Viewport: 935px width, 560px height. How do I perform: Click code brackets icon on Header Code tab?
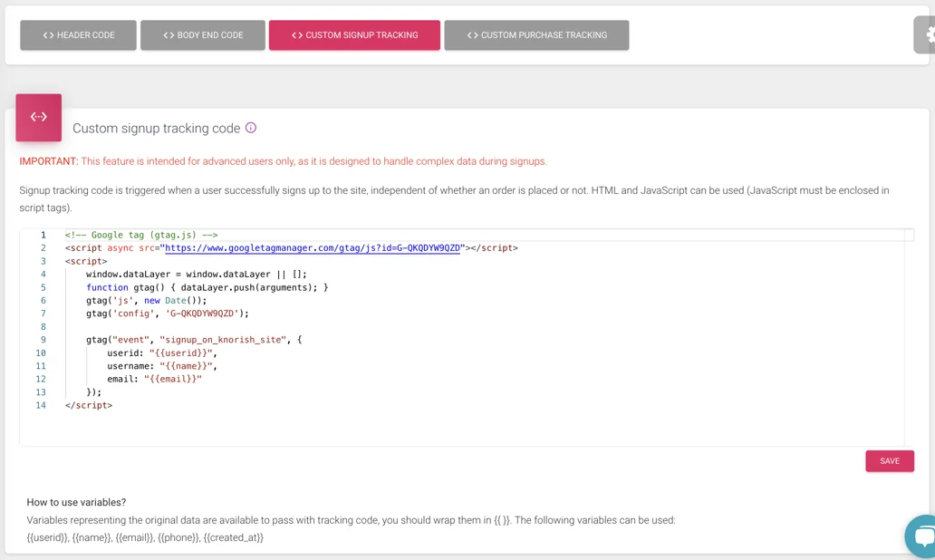click(48, 35)
